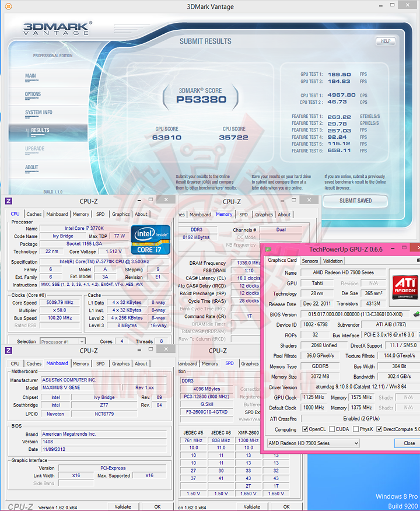Click the Intel Core i7 3770K name field
Viewport: 420px width, 511px height.
click(85, 228)
